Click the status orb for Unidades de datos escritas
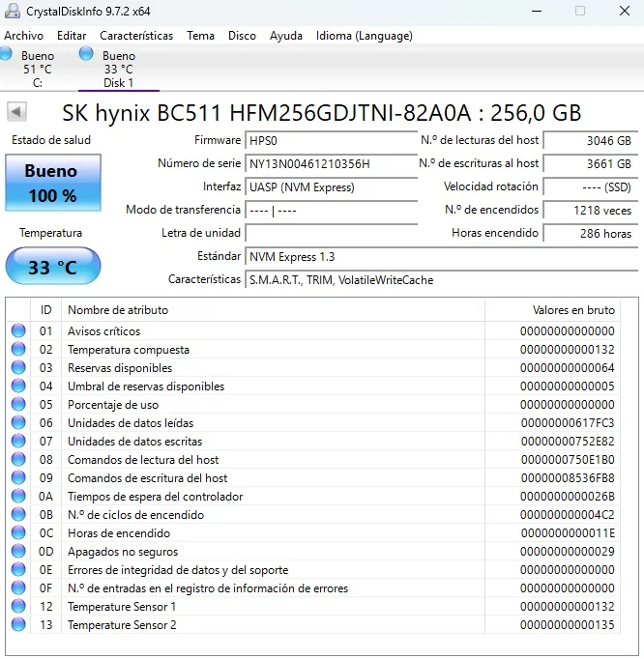 point(18,442)
